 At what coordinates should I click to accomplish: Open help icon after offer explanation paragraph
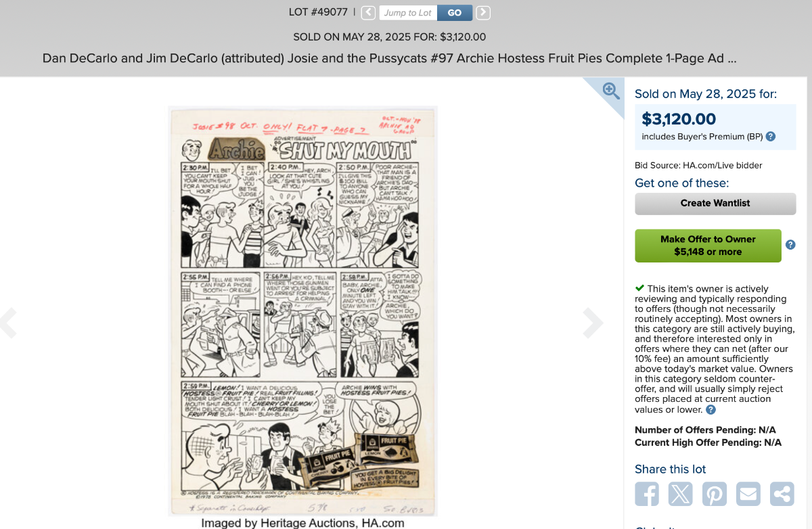[710, 410]
